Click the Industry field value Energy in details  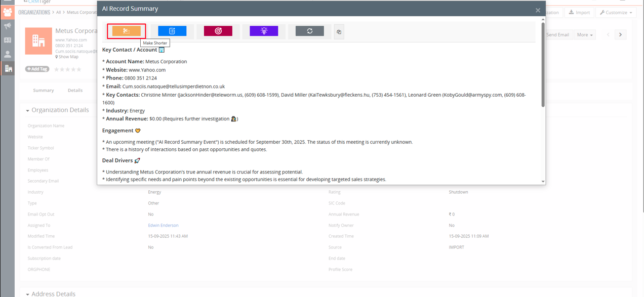pos(154,192)
